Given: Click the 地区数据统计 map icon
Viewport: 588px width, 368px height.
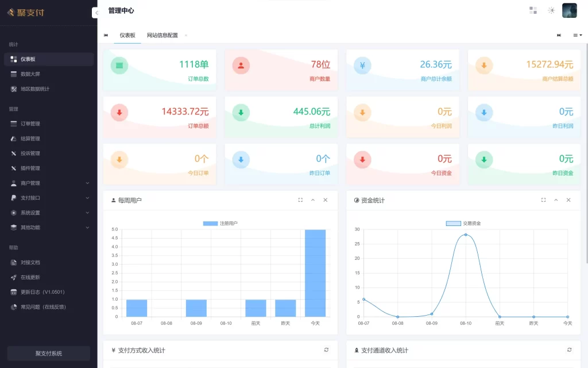Looking at the screenshot, I should pos(13,89).
